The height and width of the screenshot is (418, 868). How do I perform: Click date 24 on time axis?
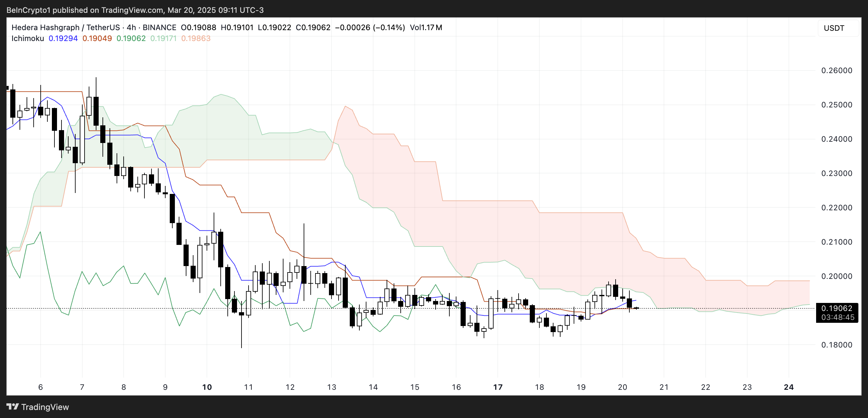(789, 387)
